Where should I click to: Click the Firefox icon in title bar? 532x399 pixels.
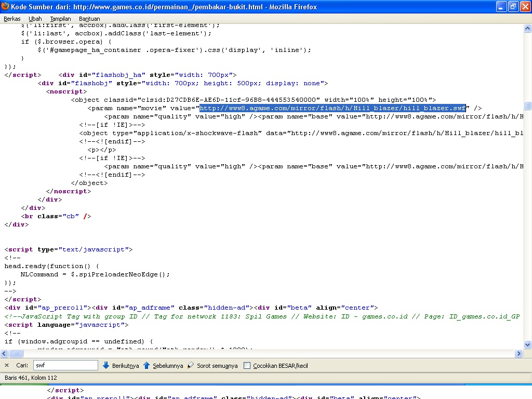[x=5, y=6]
